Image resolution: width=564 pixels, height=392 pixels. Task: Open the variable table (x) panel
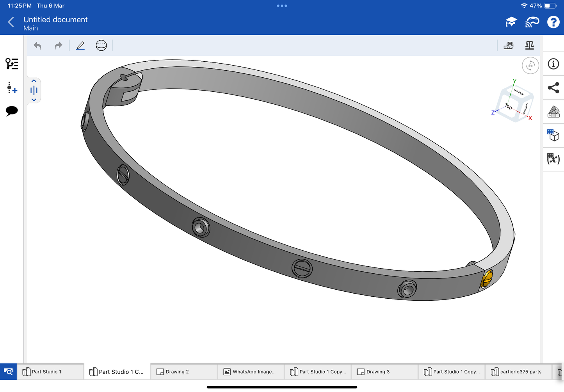[553, 159]
